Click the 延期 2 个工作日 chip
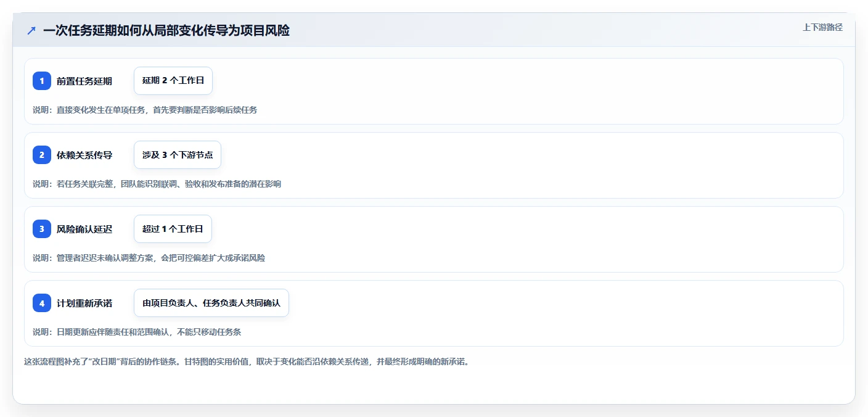 [173, 81]
